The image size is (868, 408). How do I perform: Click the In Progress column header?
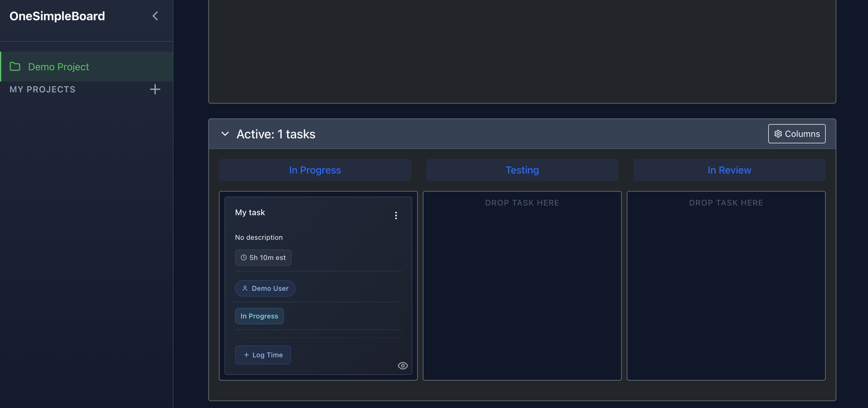point(315,170)
